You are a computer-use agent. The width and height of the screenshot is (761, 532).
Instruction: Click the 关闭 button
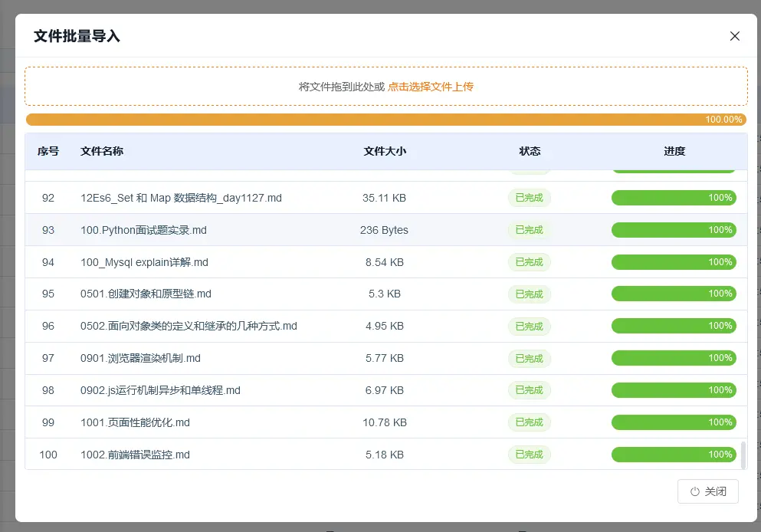pos(707,491)
